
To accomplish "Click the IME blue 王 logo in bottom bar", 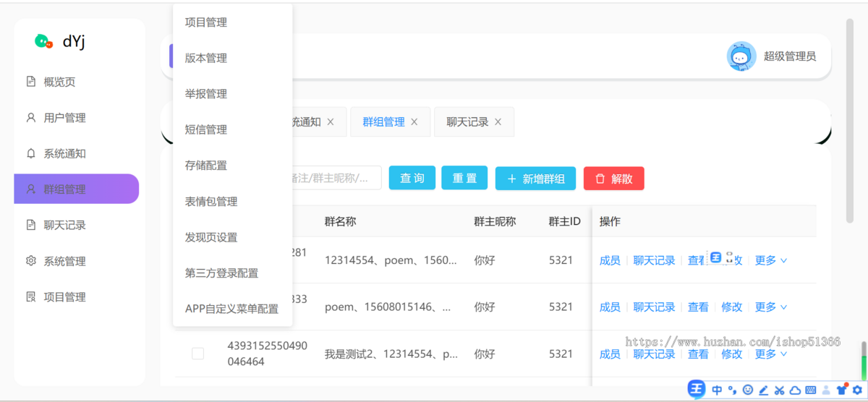I will pos(696,389).
